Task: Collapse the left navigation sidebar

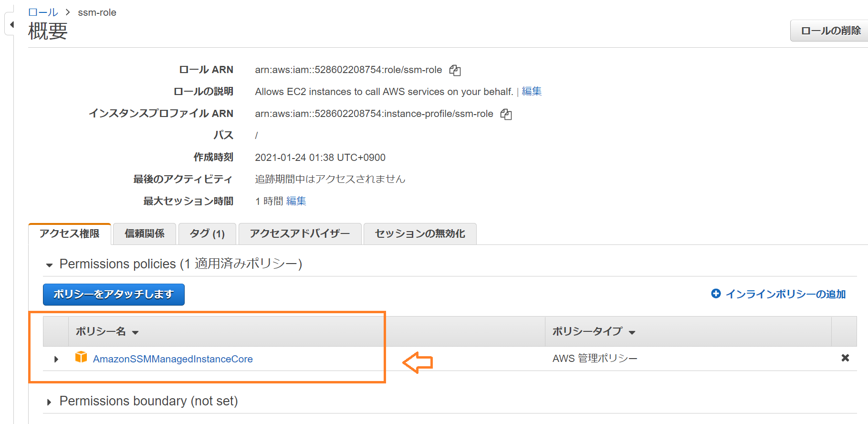Action: coord(11,24)
